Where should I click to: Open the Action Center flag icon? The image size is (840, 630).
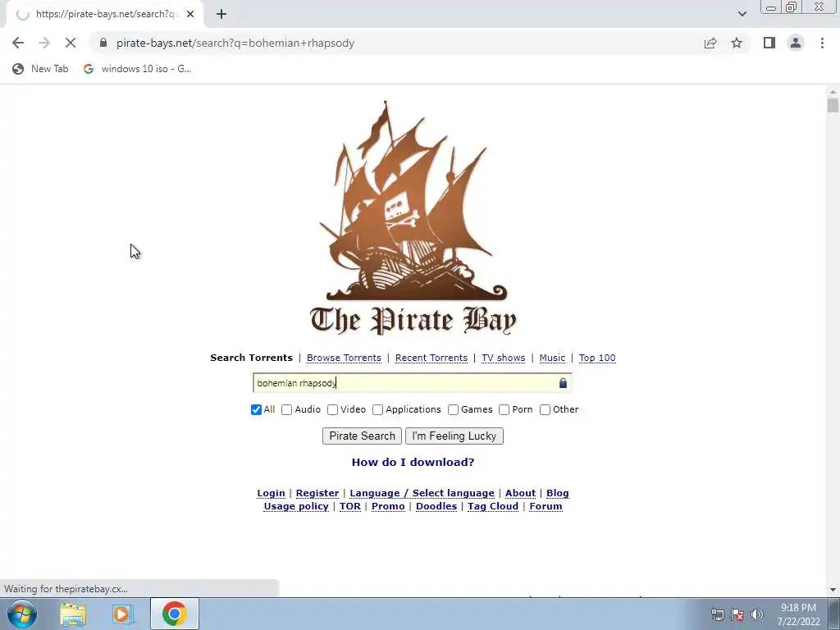click(737, 614)
